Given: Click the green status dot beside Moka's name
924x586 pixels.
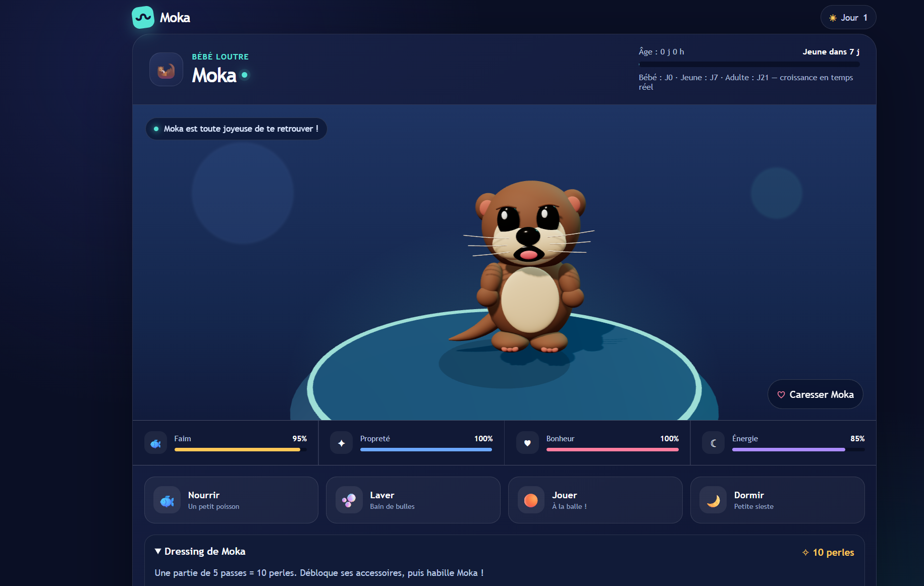Looking at the screenshot, I should pyautogui.click(x=245, y=75).
